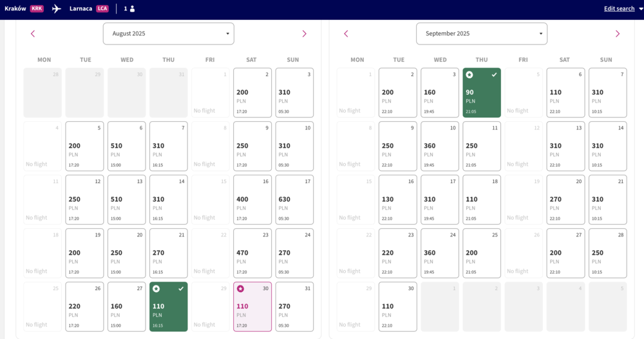Select September 30 flight for 110 PLN
Screen dimensions: 644x339
(397, 307)
